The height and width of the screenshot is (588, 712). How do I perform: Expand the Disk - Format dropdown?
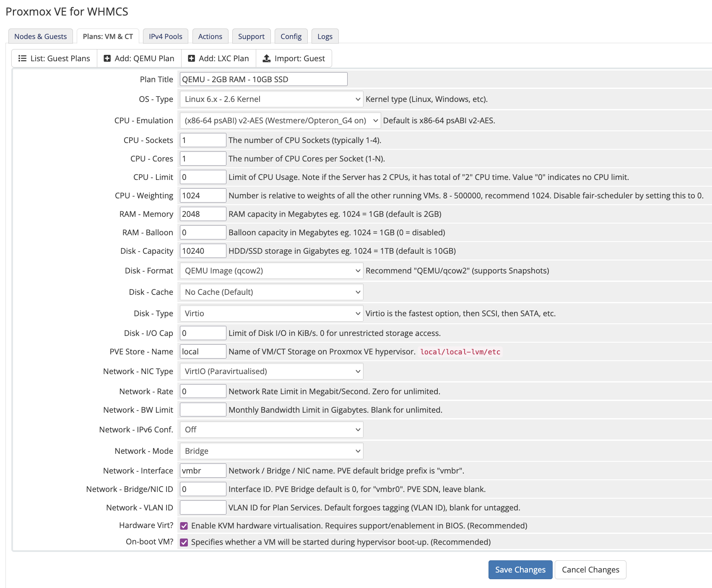click(271, 271)
